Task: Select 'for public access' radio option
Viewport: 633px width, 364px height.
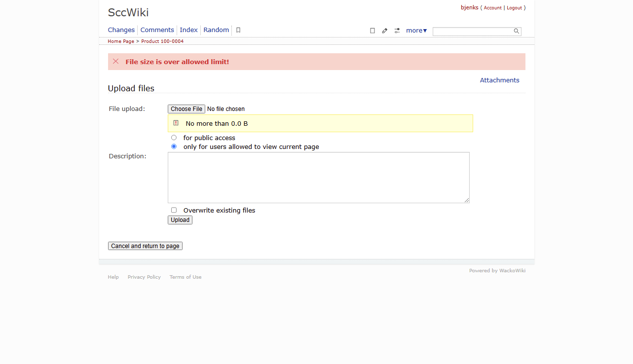Action: coord(174,138)
